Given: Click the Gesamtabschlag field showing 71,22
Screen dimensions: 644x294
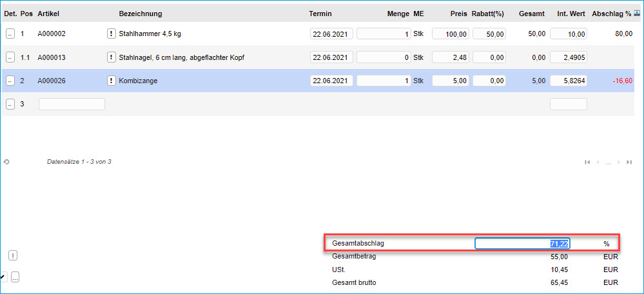Looking at the screenshot, I should tap(522, 244).
